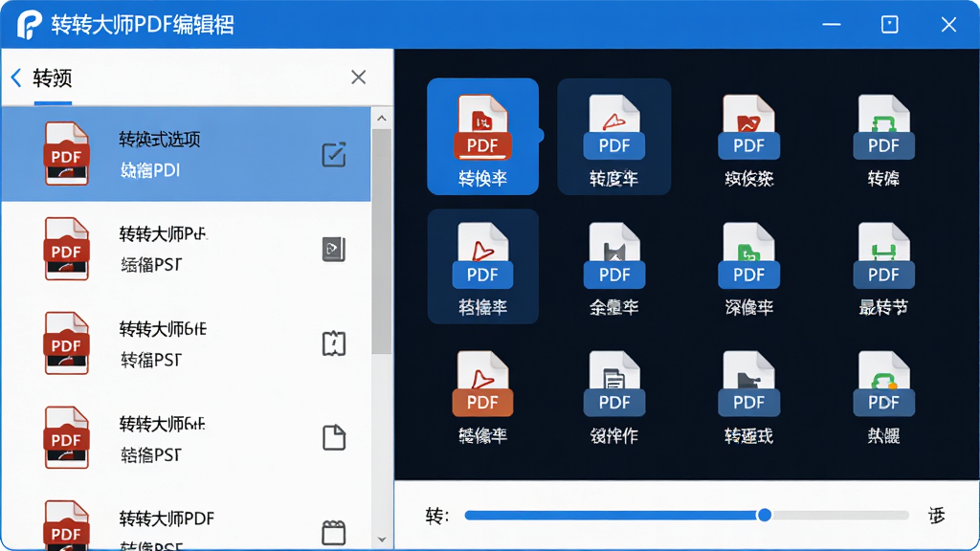This screenshot has width=980, height=551.
Task: Click the calendar icon in the 转转大师PDF row
Action: (334, 532)
